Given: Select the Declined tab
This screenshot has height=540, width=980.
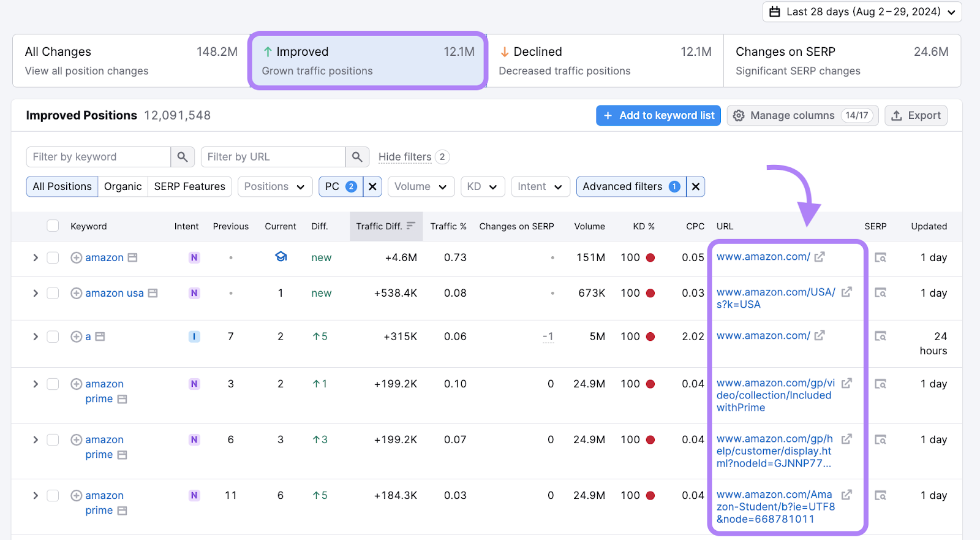Looking at the screenshot, I should (x=605, y=61).
